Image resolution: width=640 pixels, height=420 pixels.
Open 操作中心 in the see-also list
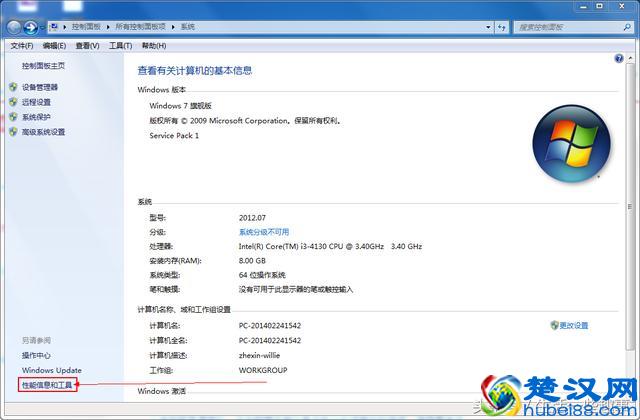click(36, 355)
